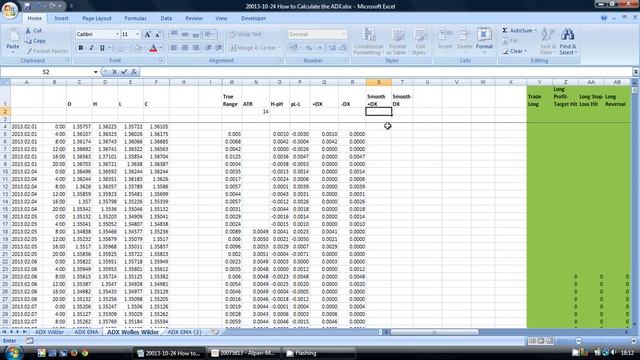This screenshot has width=640, height=360.
Task: Expand the Merge & Center dropdown
Action: (280, 48)
